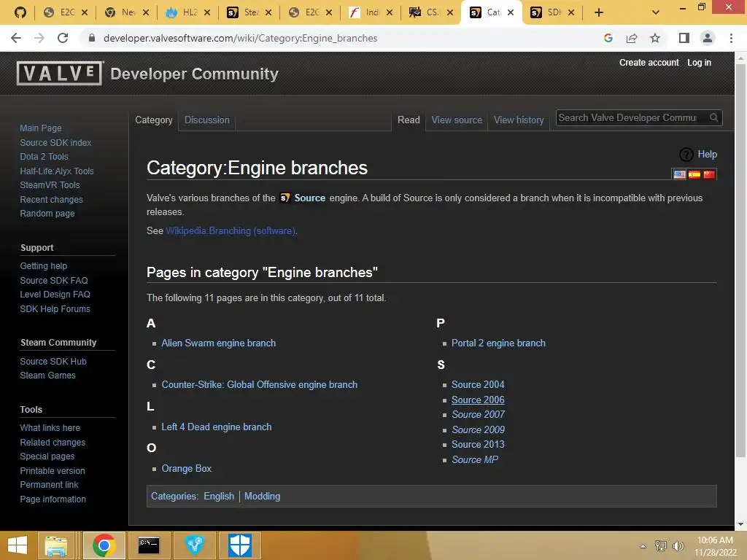Select the US English flag icon
The width and height of the screenshot is (747, 560).
tap(680, 174)
